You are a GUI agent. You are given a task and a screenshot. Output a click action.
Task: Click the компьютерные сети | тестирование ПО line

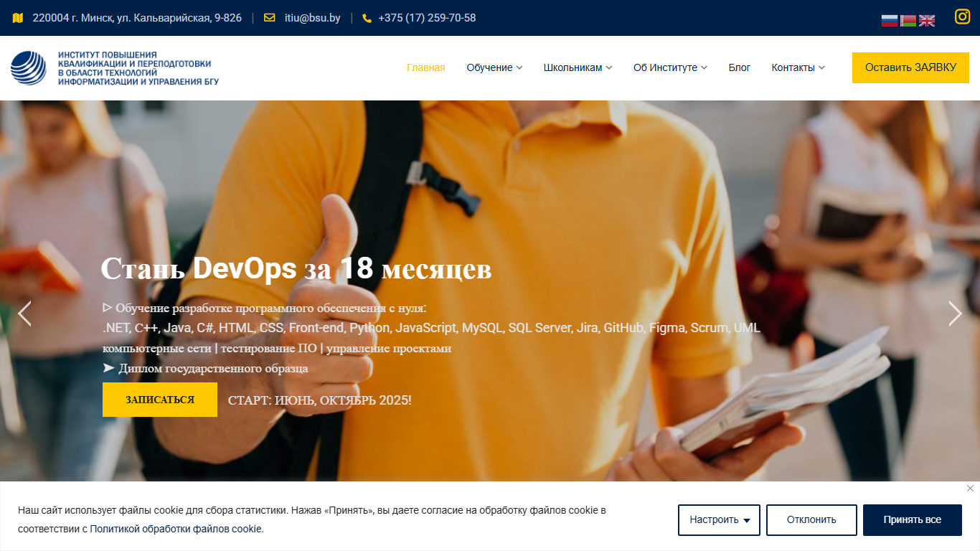tap(277, 348)
